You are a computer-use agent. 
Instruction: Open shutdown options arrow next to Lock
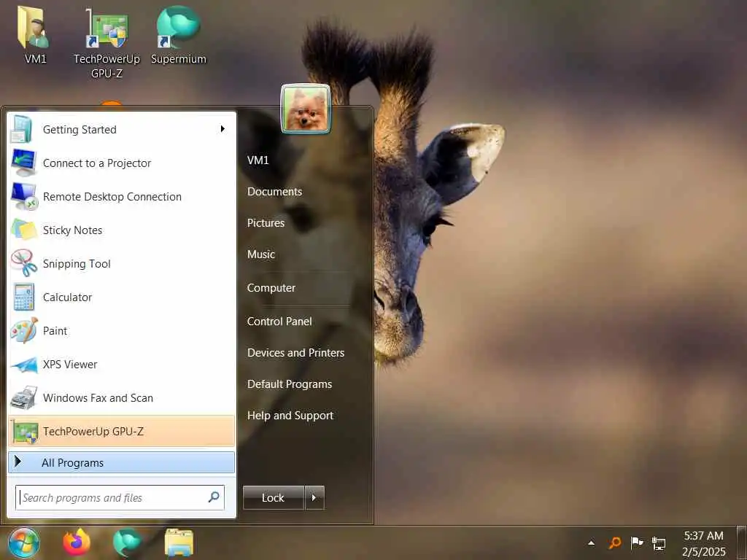[314, 497]
